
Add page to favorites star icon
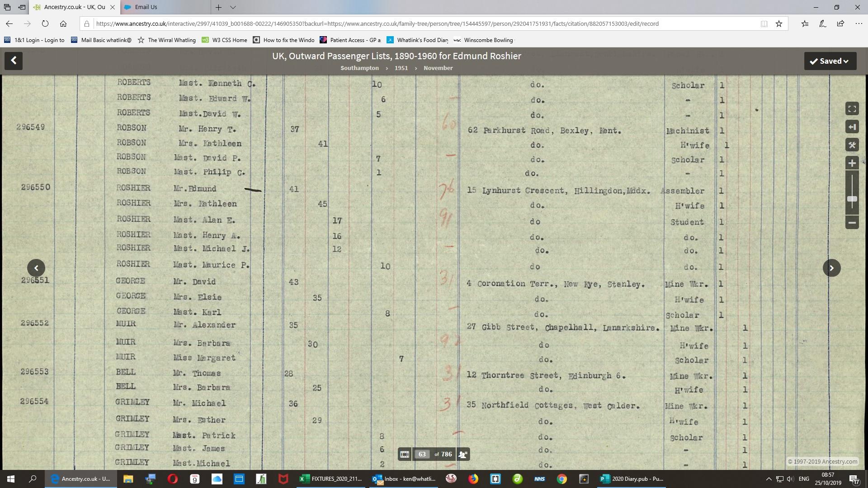779,24
